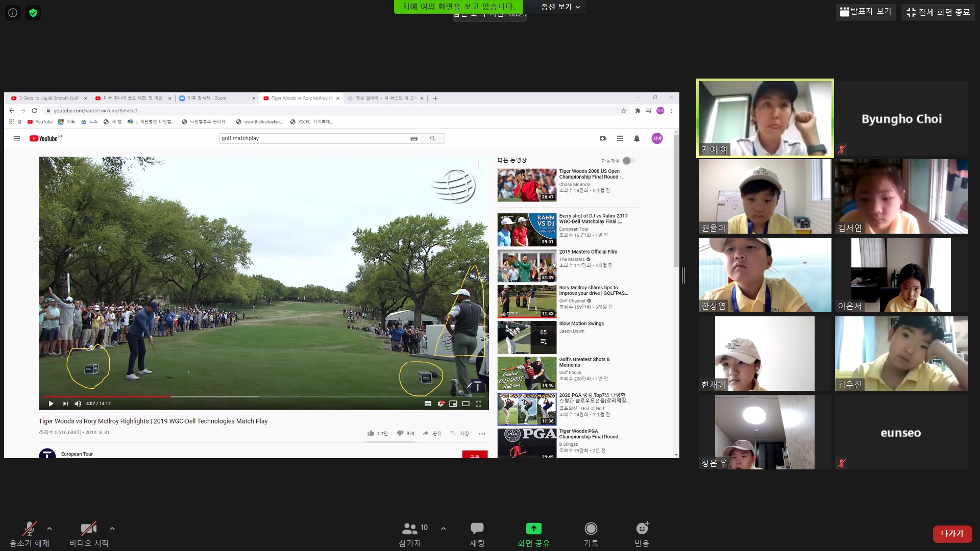Click the red leave meeting button
Viewport: 980px width, 551px height.
coord(952,534)
